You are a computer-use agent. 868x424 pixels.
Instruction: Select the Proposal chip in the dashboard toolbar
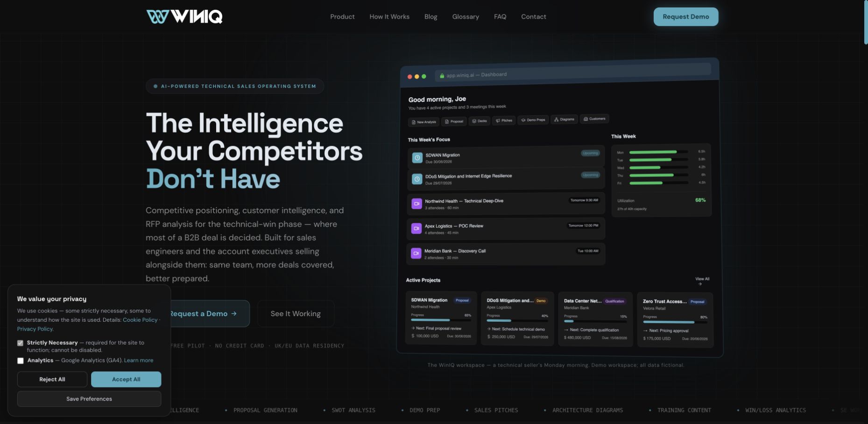454,121
